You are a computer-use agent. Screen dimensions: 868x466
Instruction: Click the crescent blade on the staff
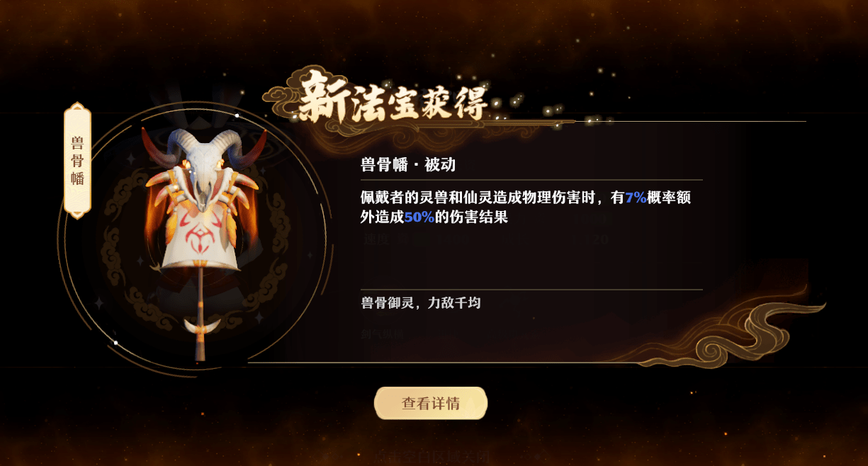202,326
